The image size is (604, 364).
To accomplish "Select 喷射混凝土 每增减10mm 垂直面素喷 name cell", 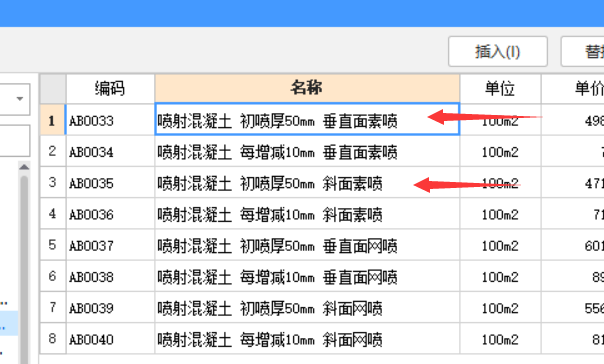I will click(307, 152).
